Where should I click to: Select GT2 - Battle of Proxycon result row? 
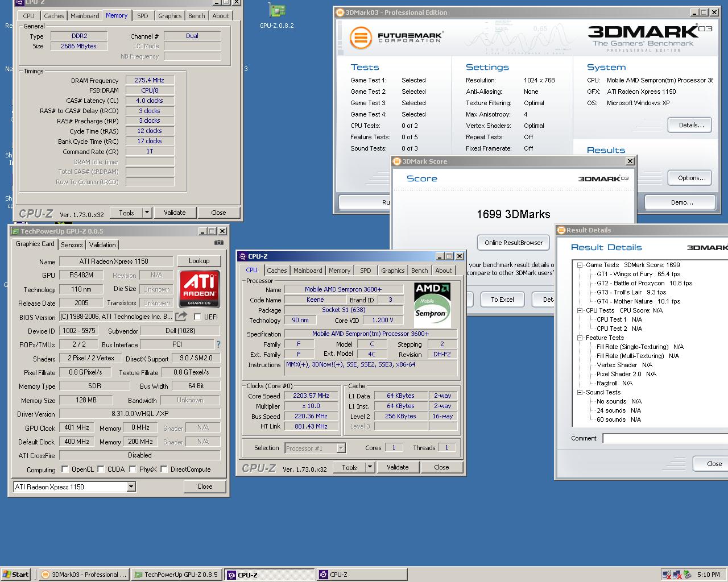tap(644, 283)
